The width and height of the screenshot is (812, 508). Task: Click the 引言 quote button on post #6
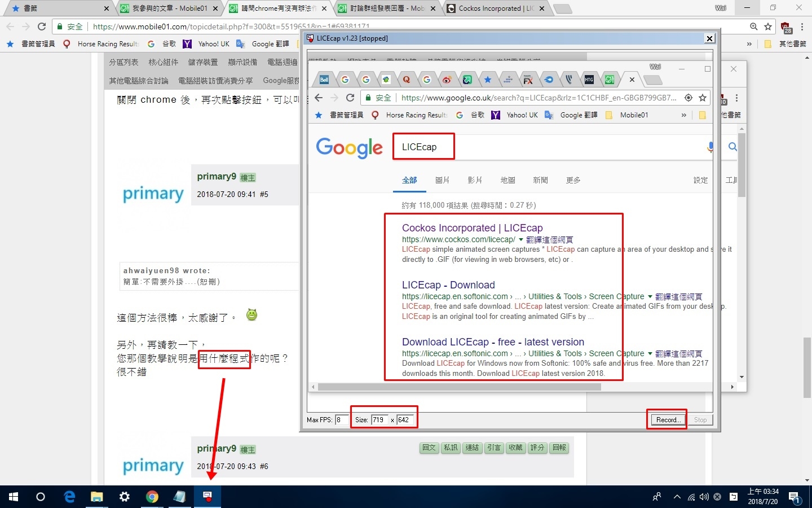[494, 448]
